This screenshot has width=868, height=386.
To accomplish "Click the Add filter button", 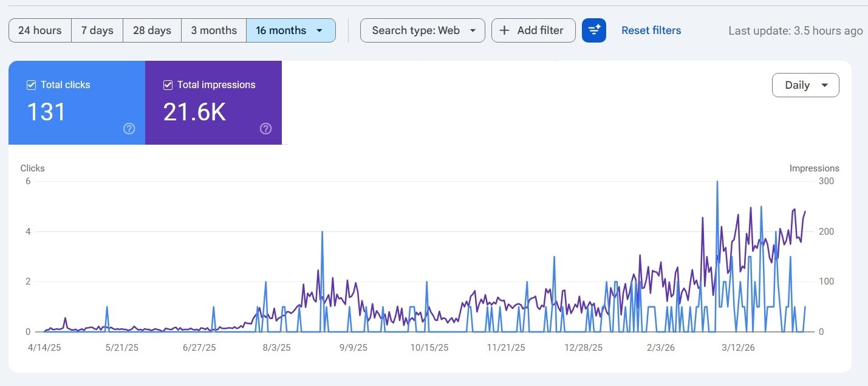I will tap(533, 30).
